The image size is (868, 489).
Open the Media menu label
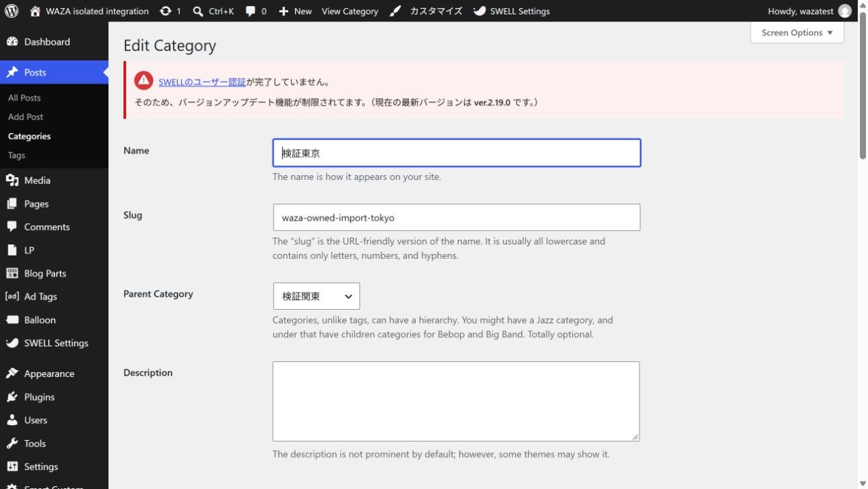click(37, 181)
